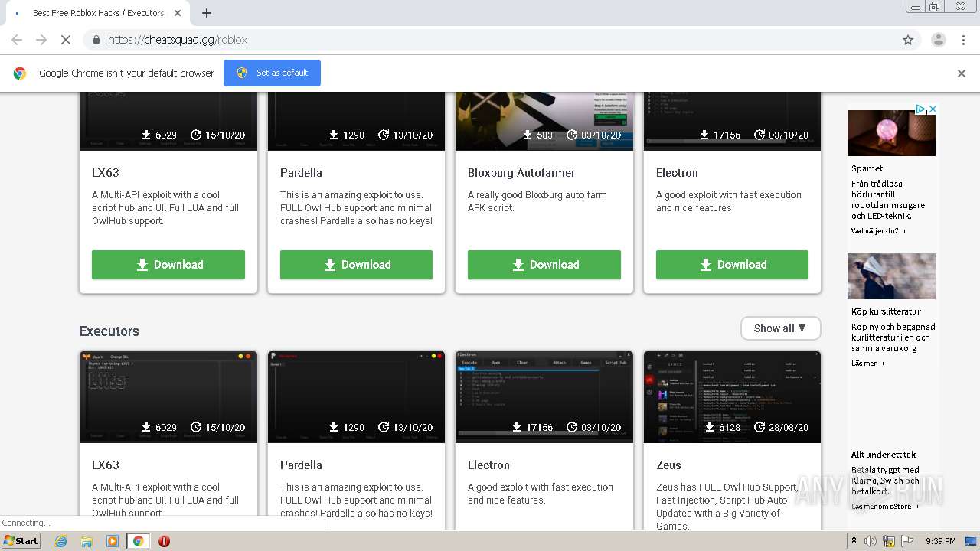This screenshot has width=980, height=551.
Task: Switch to Chrome in taskbar
Action: [x=138, y=541]
